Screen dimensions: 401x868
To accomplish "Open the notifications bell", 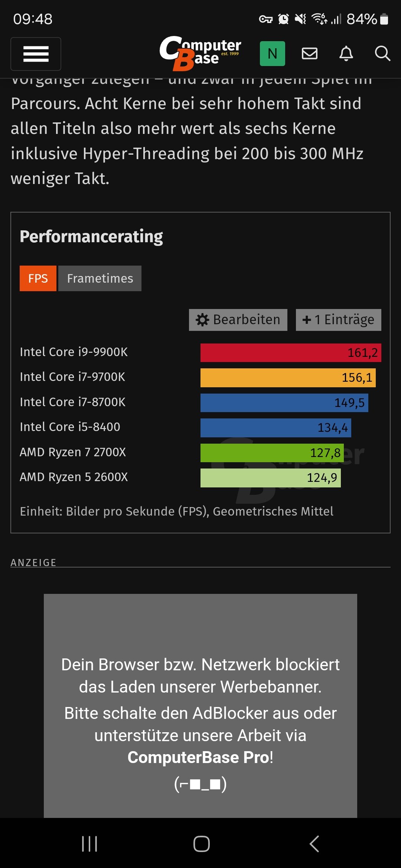I will tap(346, 54).
